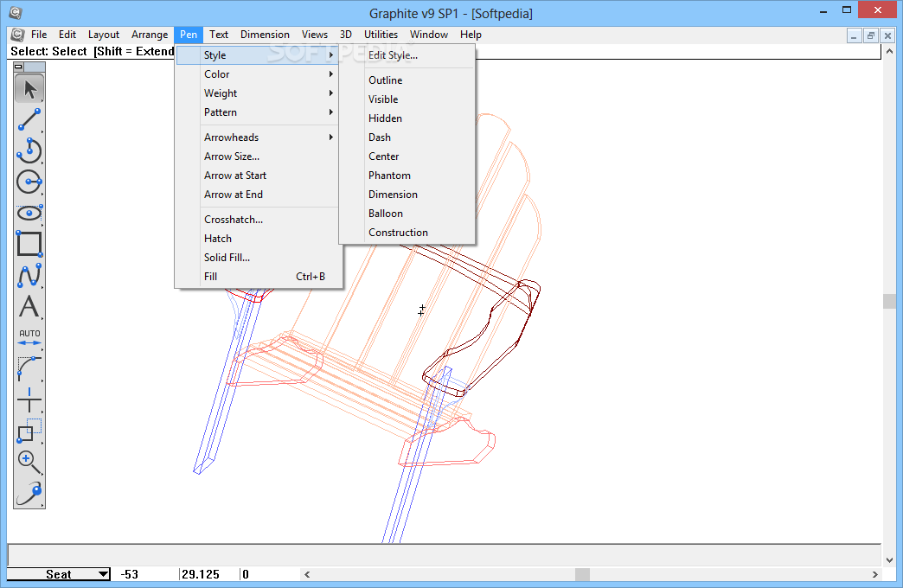Screen dimensions: 903x588
Task: Select the Text tool
Action: (x=29, y=306)
